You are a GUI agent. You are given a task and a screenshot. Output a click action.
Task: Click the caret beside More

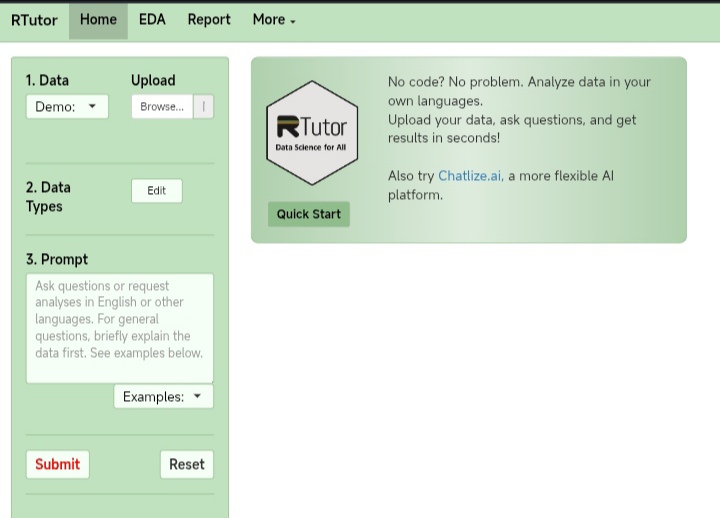[x=292, y=22]
